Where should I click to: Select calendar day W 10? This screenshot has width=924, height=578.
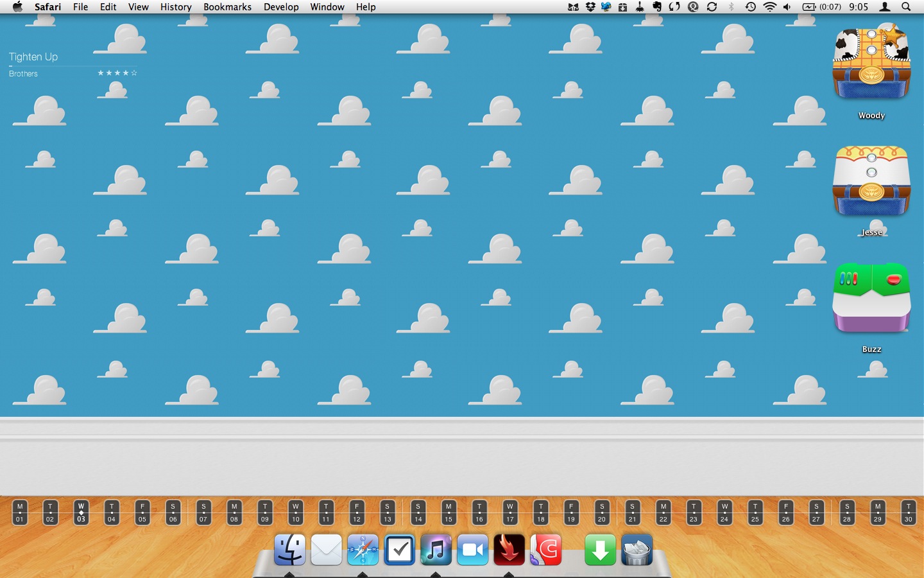[x=295, y=512]
